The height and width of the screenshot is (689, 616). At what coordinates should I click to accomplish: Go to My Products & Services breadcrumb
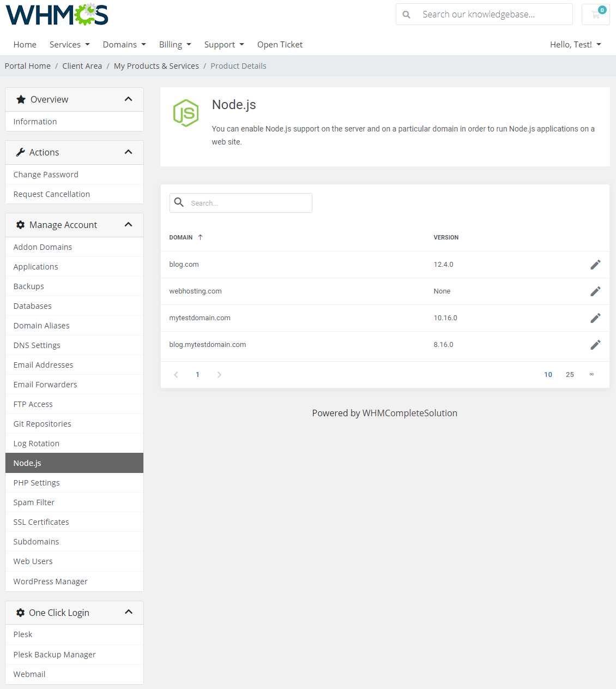pos(156,66)
